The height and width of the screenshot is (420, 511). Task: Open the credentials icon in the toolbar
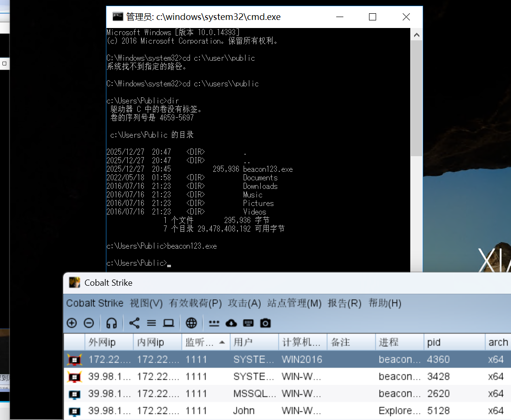(x=214, y=323)
